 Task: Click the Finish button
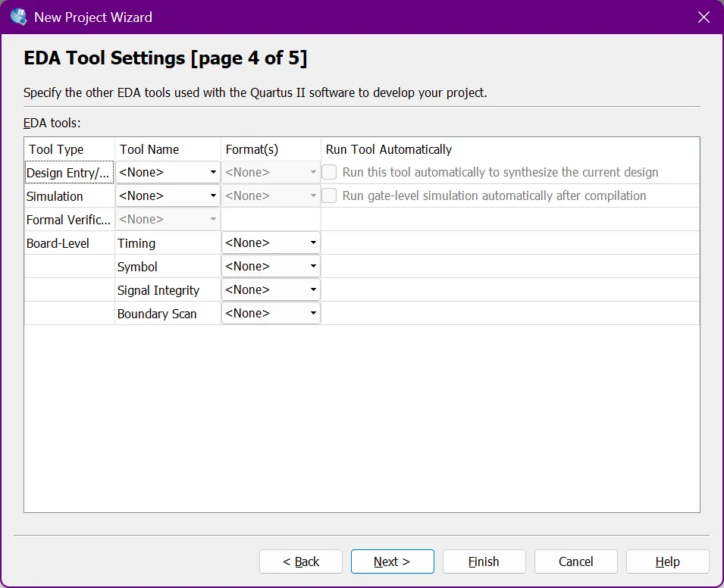pos(484,561)
